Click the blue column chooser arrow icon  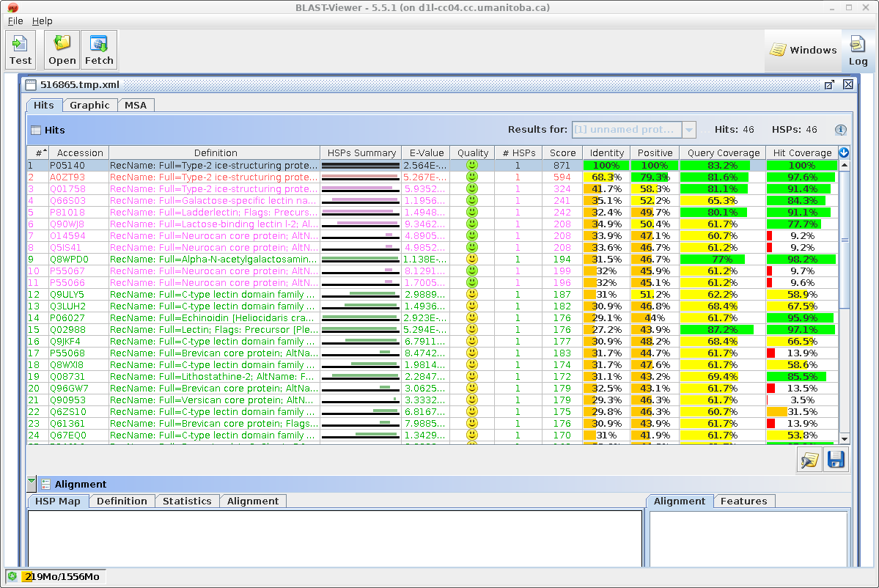(844, 152)
